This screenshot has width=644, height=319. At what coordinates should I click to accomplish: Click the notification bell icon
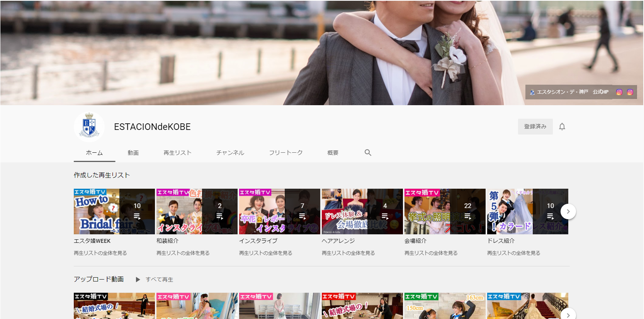[562, 126]
